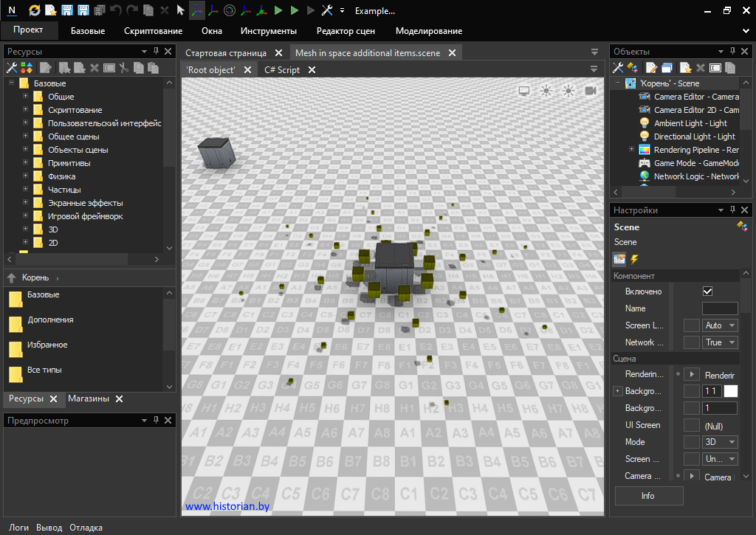Expand the Частицы folder in the tree
Image resolution: width=756 pixels, height=535 pixels.
pos(26,190)
